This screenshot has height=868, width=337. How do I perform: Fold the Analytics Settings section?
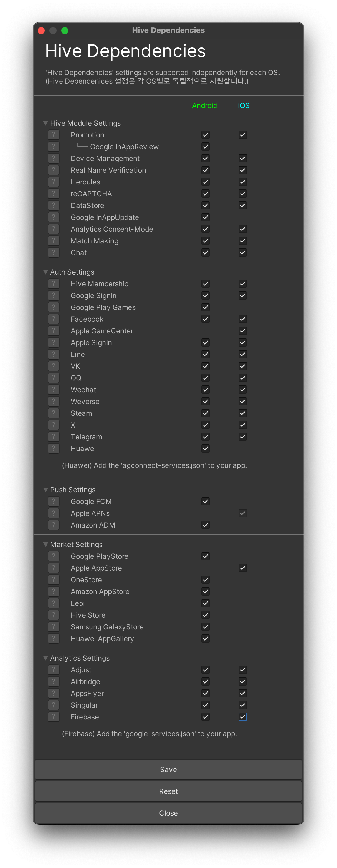click(x=46, y=658)
